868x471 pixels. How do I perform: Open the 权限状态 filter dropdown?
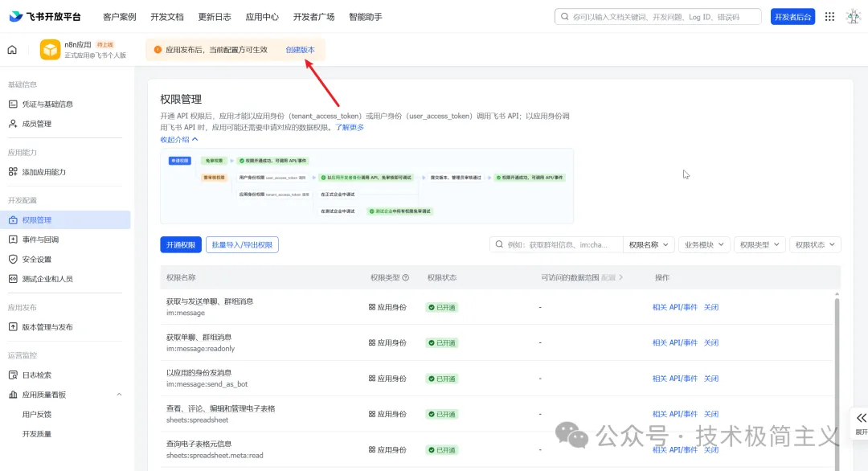(x=814, y=244)
